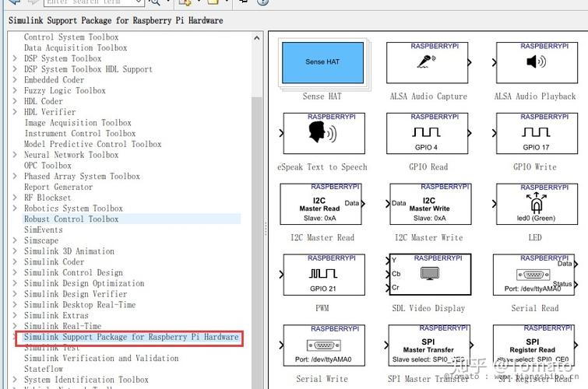Viewport: 588px width, 389px height.
Task: Select the Sense HAT block
Action: (x=322, y=62)
